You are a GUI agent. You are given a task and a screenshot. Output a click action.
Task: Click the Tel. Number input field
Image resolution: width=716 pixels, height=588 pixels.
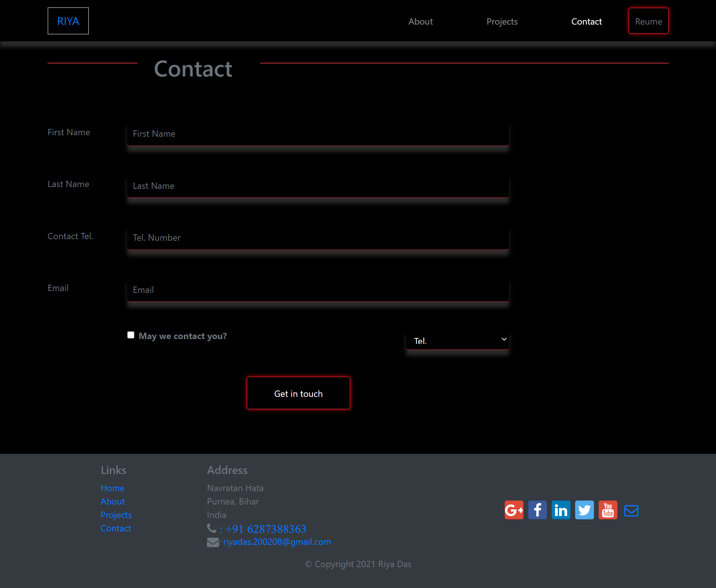[x=317, y=238]
